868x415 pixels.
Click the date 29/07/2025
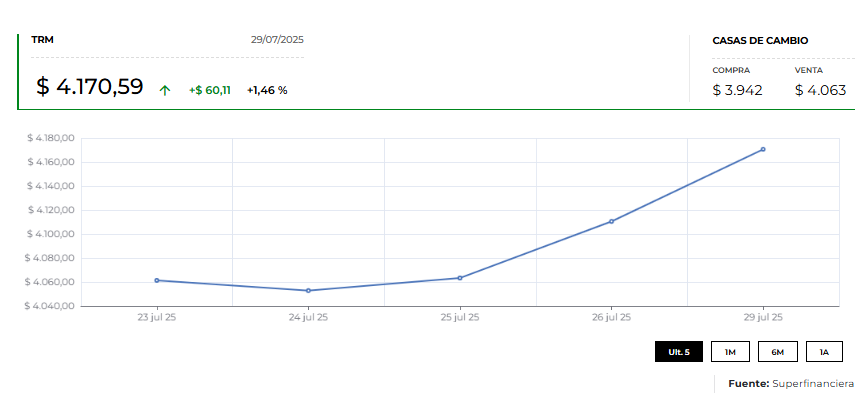click(x=277, y=40)
